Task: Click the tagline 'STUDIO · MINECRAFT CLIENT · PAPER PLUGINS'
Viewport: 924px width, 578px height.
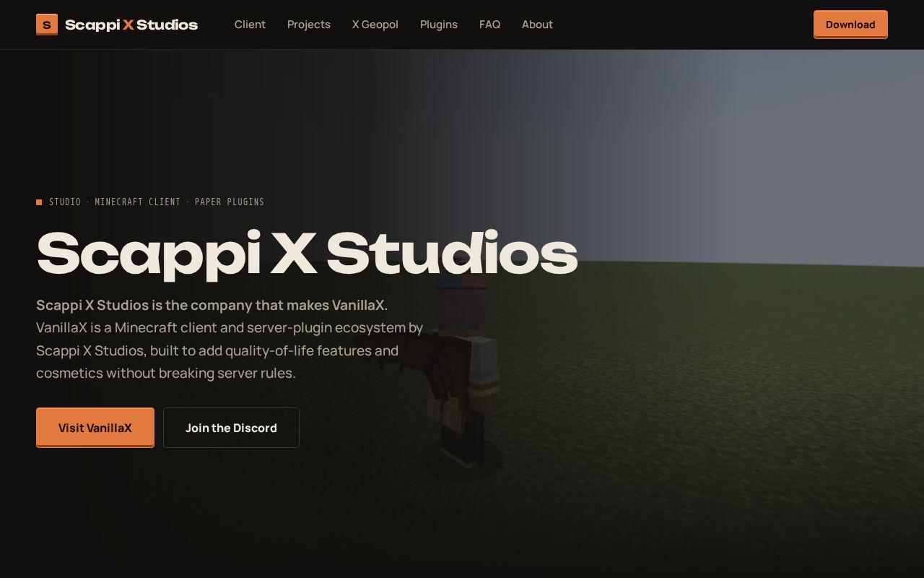Action: click(x=157, y=202)
